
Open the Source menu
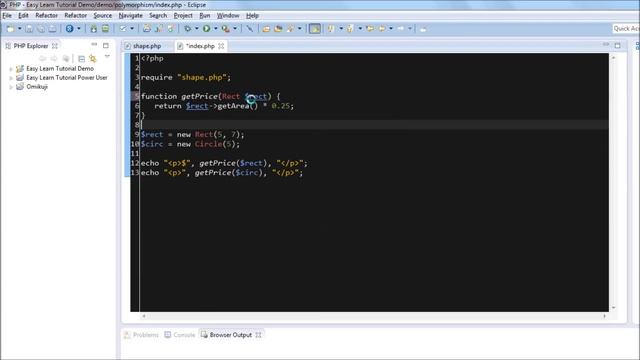click(x=102, y=16)
